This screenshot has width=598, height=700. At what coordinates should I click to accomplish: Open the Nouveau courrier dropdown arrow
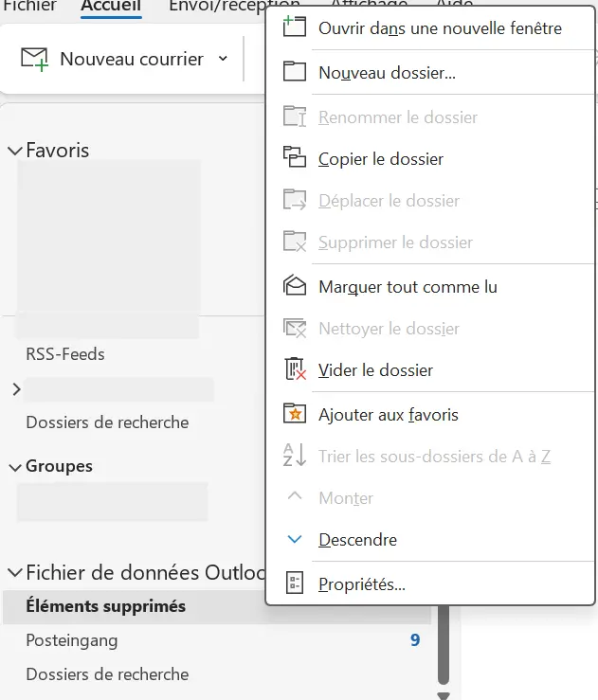point(223,59)
